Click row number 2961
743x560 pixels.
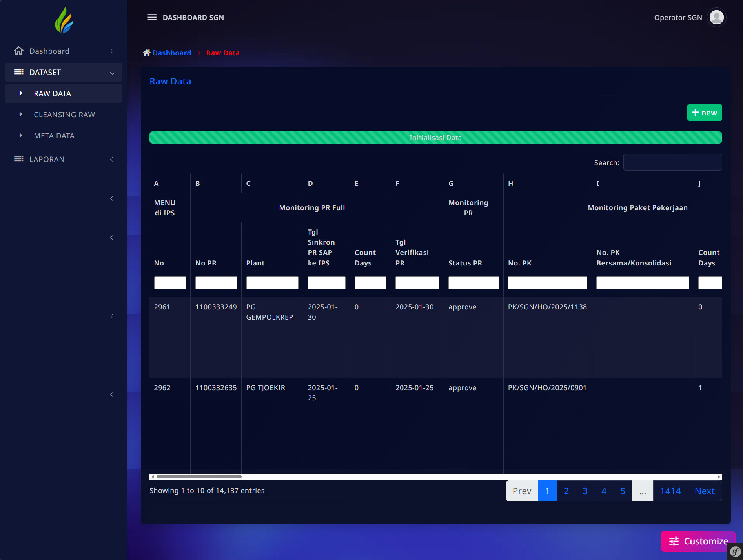[162, 307]
